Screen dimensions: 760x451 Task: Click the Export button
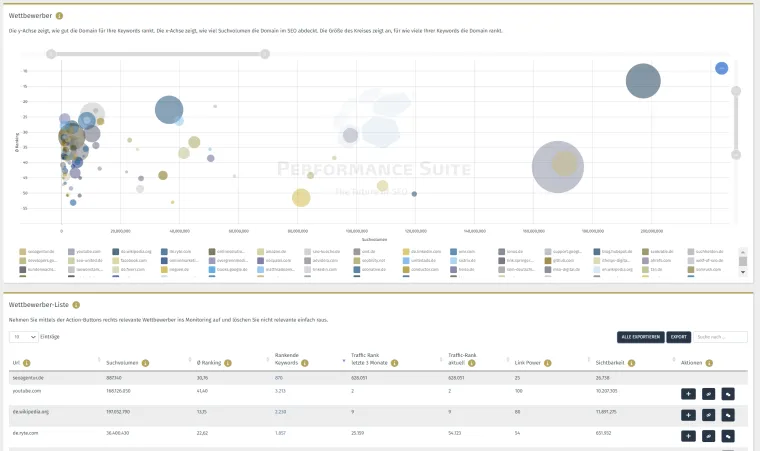pyautogui.click(x=678, y=337)
